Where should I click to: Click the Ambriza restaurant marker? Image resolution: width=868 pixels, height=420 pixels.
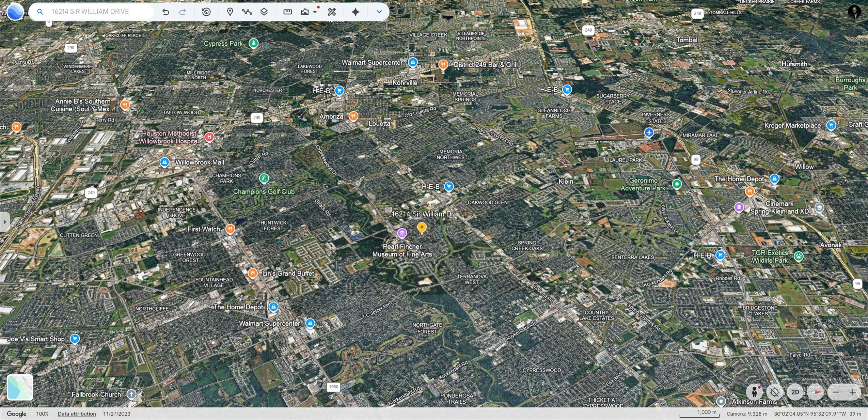click(x=353, y=116)
